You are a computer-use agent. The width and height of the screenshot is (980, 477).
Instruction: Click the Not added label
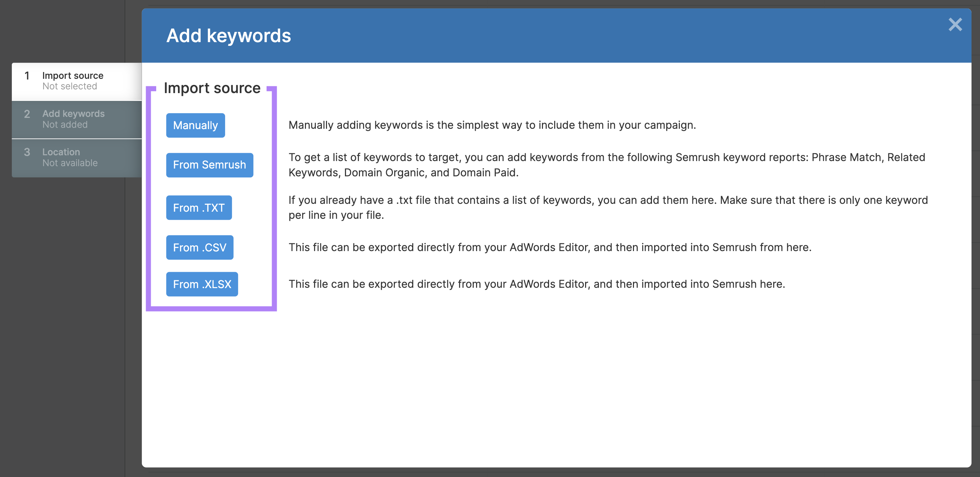[x=65, y=124]
